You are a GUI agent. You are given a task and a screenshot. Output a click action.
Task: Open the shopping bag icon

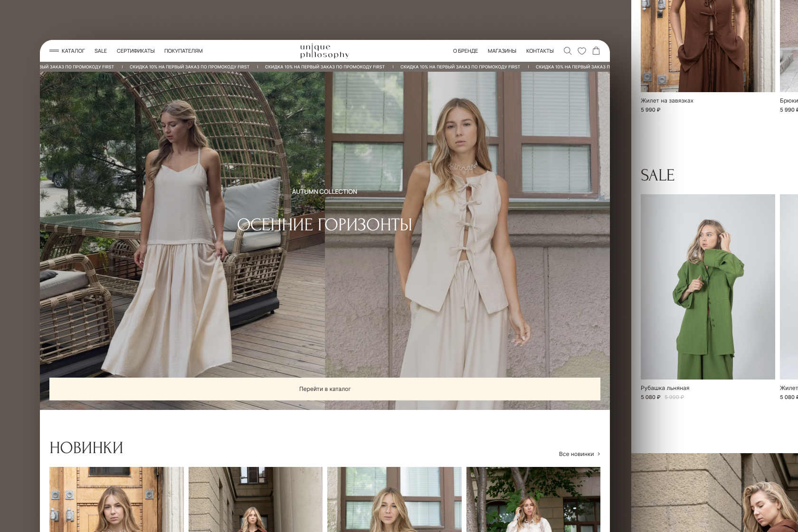point(596,51)
